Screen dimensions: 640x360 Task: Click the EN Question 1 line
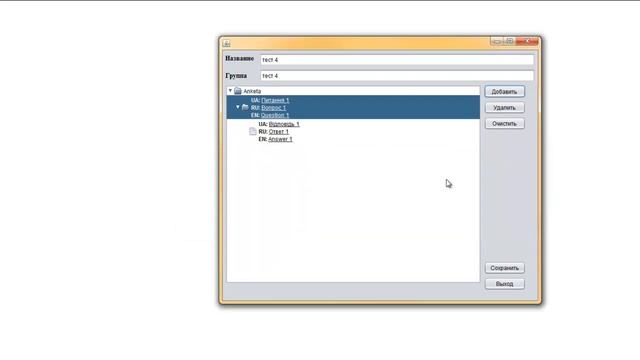pyautogui.click(x=270, y=116)
